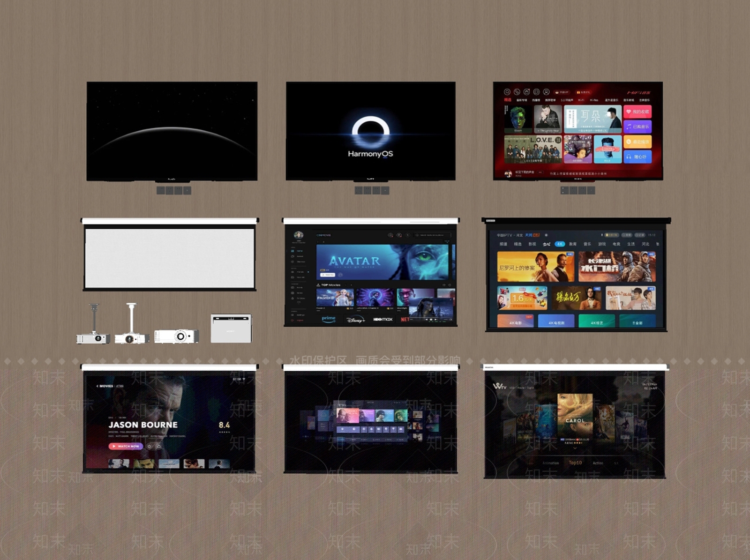Open the 扬名立万 movie tile
Image resolution: width=750 pixels, height=560 pixels.
point(576,298)
